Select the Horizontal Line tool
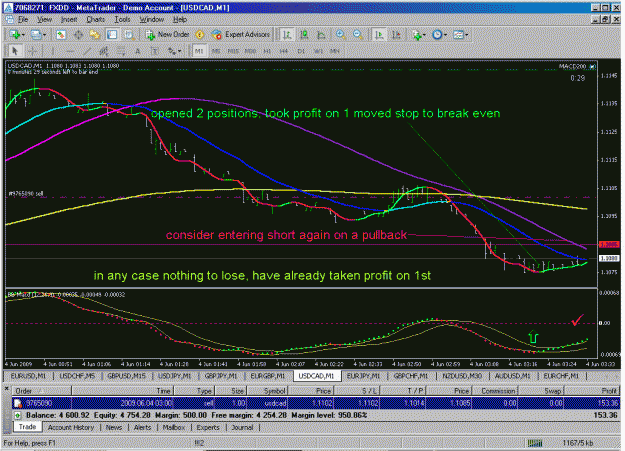This screenshot has height=451, width=625. coord(70,51)
